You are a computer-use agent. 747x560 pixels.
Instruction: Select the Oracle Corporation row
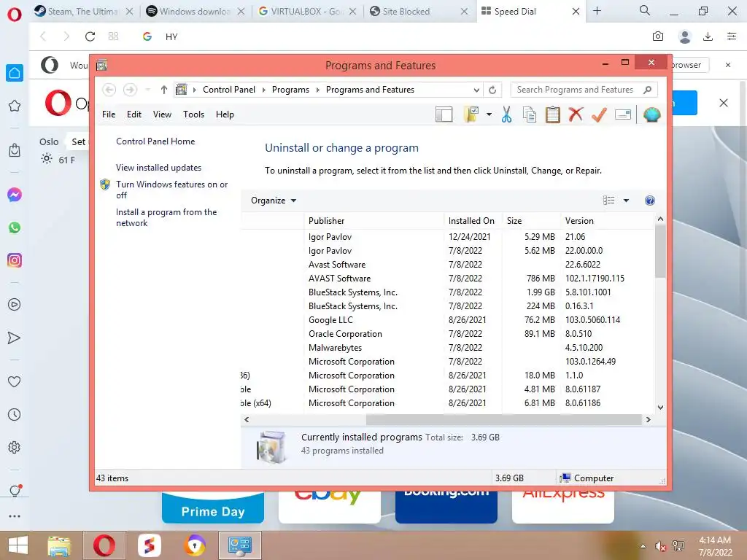tap(447, 334)
